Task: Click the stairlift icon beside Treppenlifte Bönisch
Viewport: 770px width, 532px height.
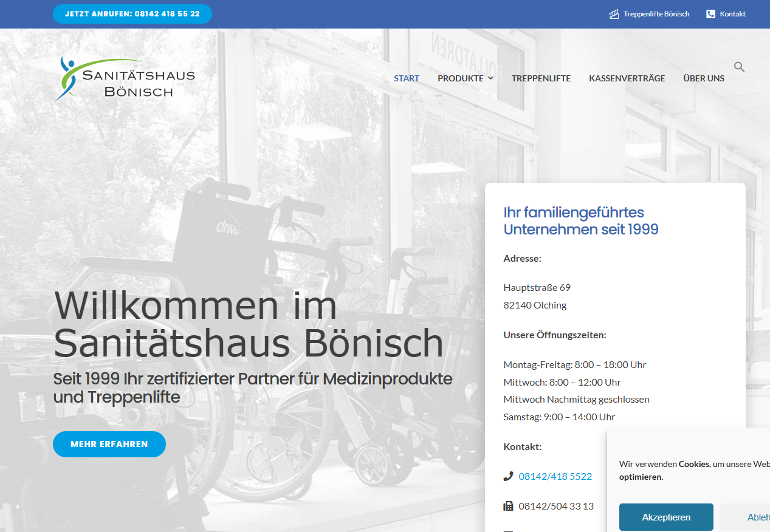Action: [614, 14]
